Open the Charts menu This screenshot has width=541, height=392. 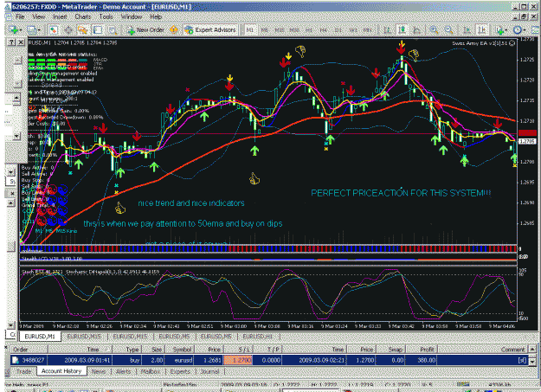pos(83,16)
